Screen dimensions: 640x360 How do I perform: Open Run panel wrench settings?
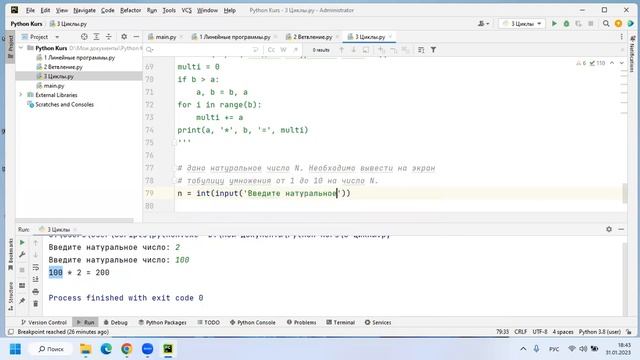(x=22, y=255)
